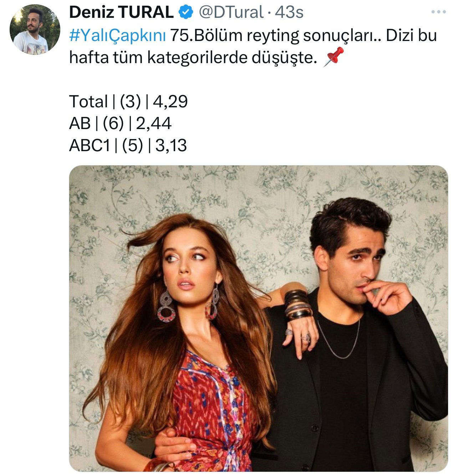458x476 pixels.
Task: Open the #YalıÇapkını hashtag
Action: pyautogui.click(x=117, y=36)
